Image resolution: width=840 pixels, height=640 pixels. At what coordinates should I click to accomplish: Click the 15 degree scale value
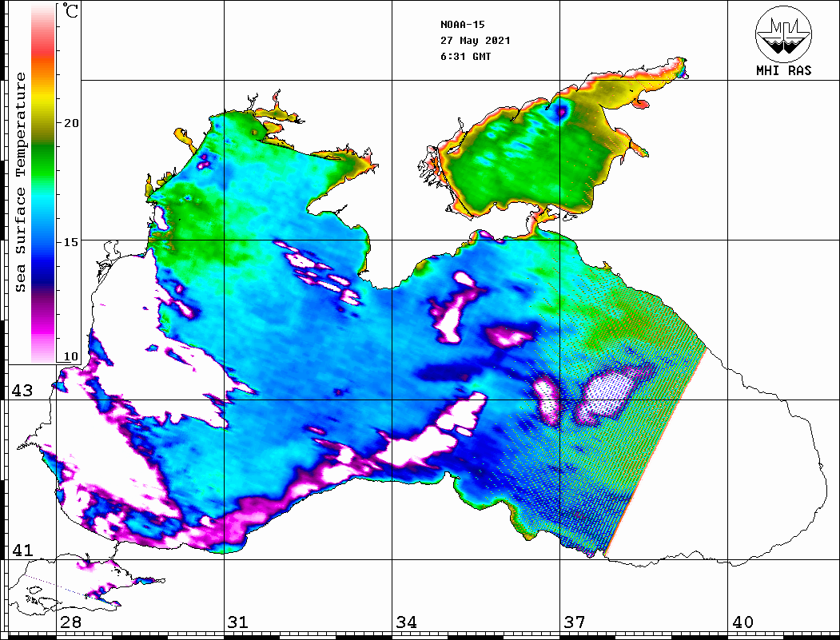coord(70,242)
